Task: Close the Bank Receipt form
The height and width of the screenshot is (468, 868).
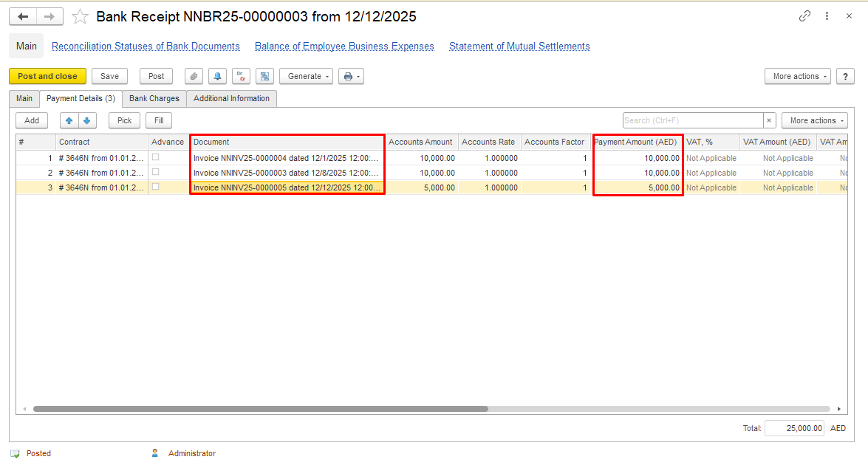Action: pos(849,16)
